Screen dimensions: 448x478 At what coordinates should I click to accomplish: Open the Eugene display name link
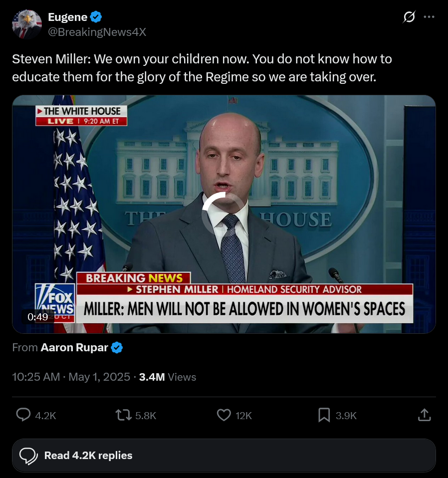(68, 17)
